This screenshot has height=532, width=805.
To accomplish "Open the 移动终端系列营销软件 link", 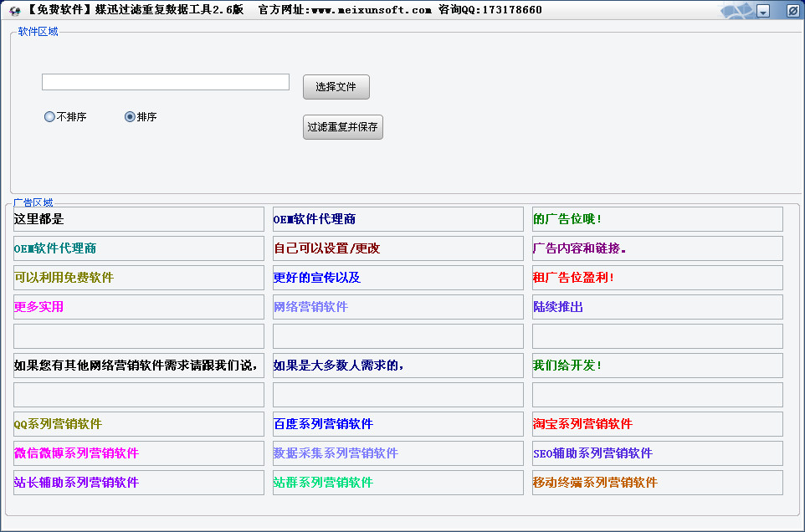I will coord(657,483).
